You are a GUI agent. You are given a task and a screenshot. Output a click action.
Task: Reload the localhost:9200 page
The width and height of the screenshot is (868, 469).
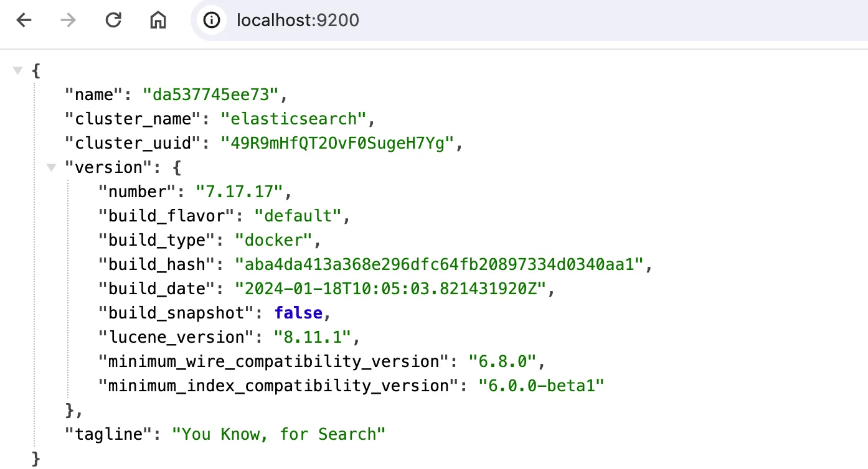click(x=113, y=21)
